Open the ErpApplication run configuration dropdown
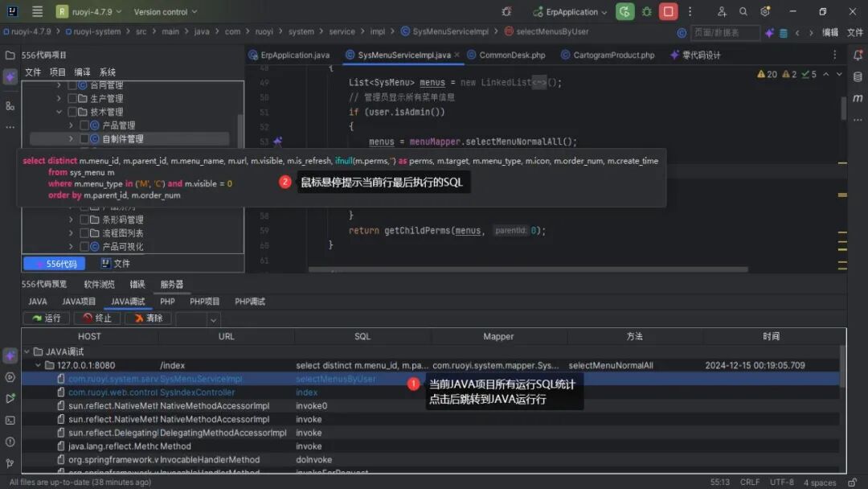 tap(570, 11)
